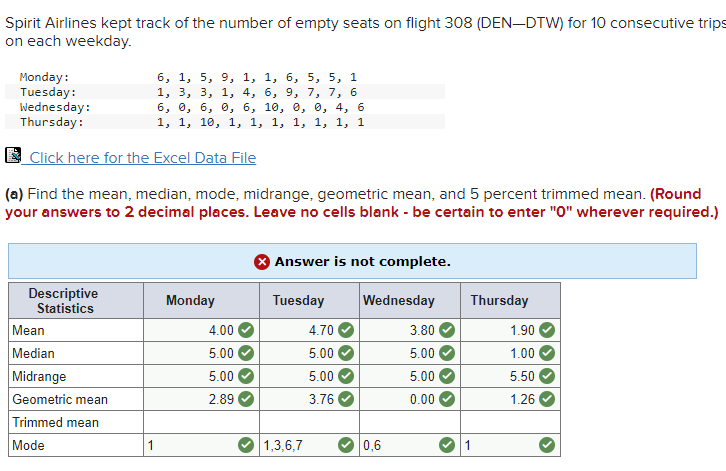Click Monday Mode green checkmark

(246, 445)
